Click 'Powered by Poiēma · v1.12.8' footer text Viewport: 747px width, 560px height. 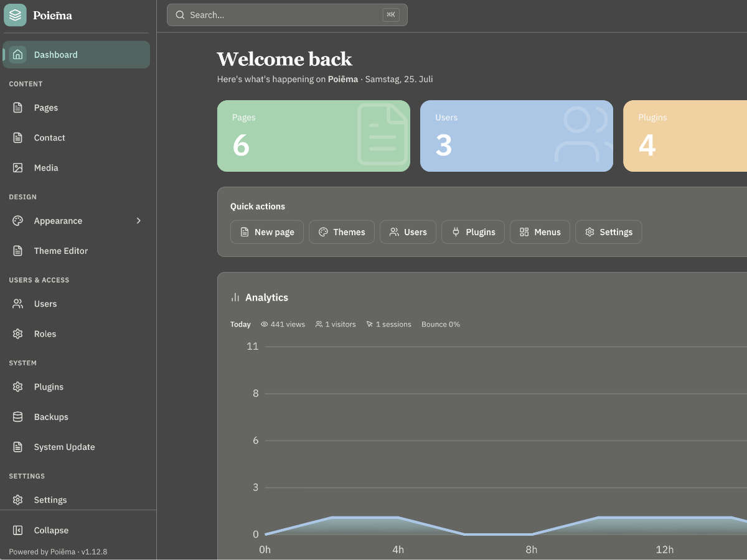click(58, 552)
